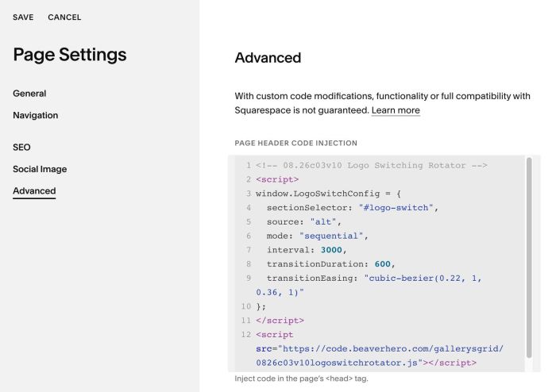Follow the Learn more link
The image size is (556, 392).
(x=396, y=110)
